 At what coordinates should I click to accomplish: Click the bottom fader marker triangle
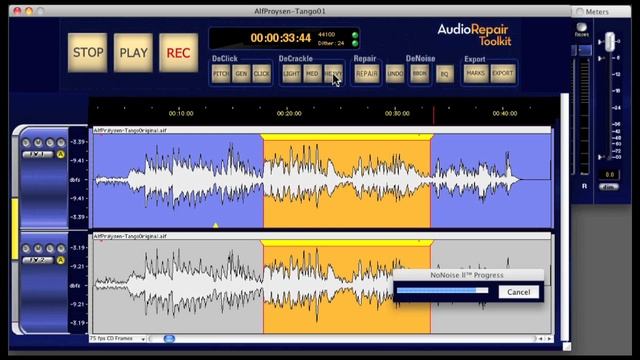600,157
